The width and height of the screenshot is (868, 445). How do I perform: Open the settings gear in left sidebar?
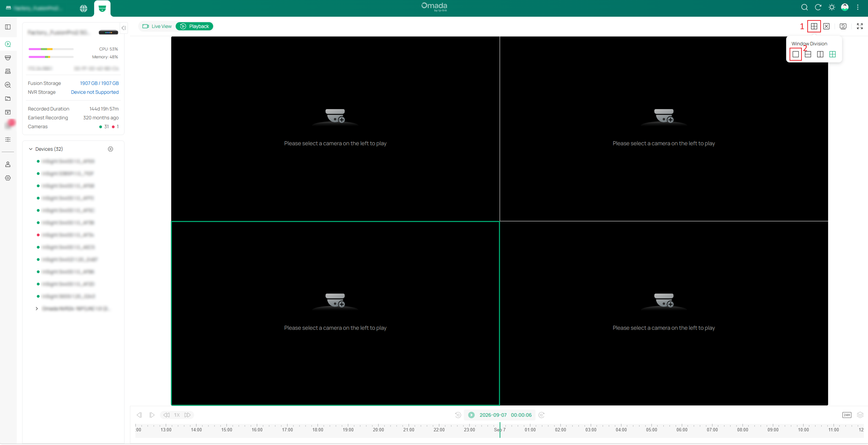tap(8, 178)
